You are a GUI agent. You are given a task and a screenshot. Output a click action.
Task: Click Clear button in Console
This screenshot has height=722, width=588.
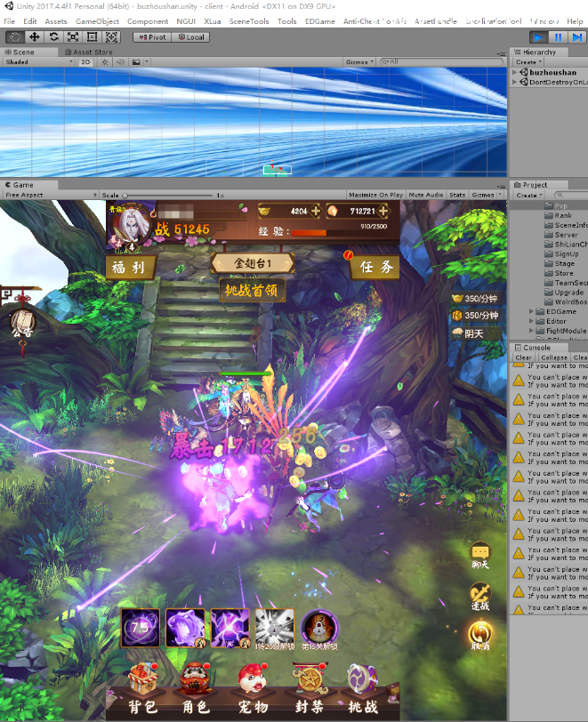523,357
